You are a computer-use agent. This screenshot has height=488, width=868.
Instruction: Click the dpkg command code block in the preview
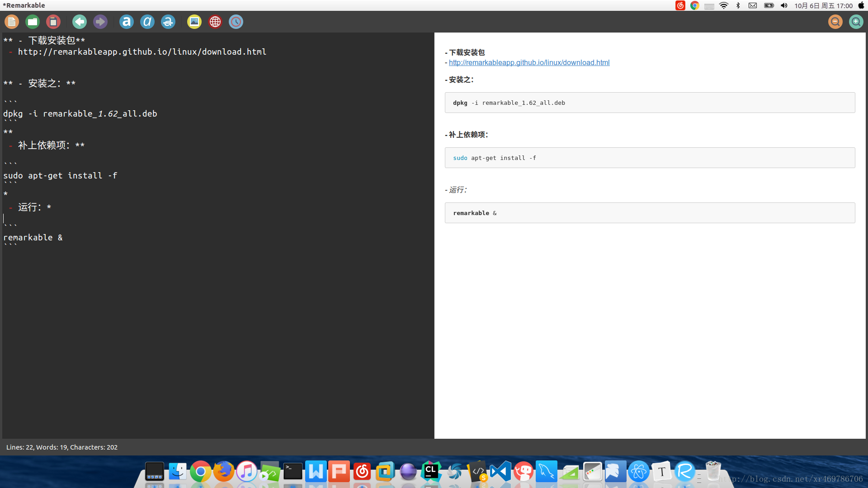coord(650,103)
